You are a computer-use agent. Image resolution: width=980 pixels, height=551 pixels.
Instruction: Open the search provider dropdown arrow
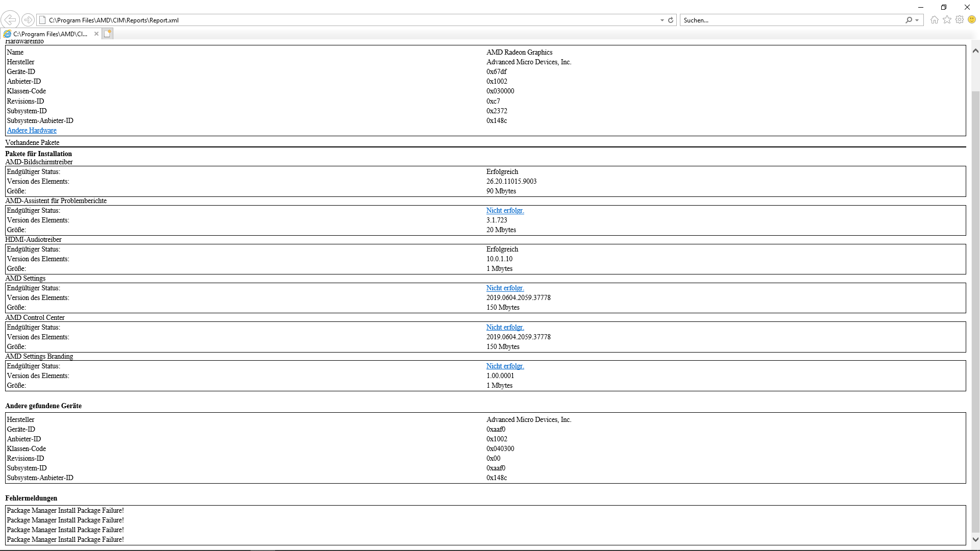pos(917,20)
